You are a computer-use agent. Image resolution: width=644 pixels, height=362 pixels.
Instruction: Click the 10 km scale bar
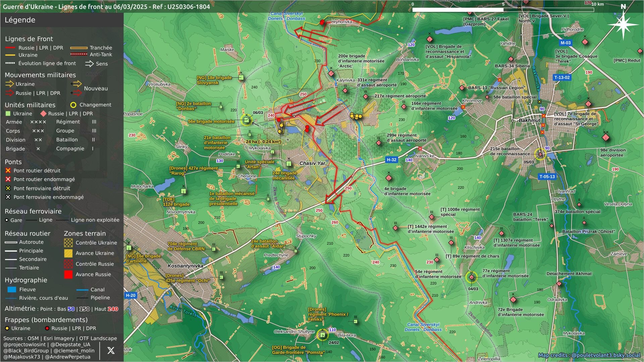click(503, 9)
